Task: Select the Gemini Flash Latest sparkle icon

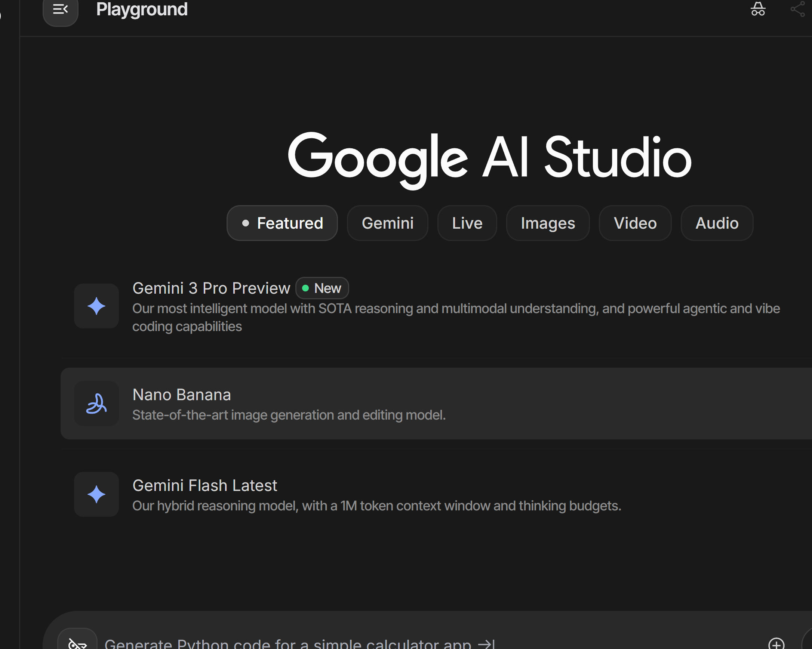Action: pos(96,494)
